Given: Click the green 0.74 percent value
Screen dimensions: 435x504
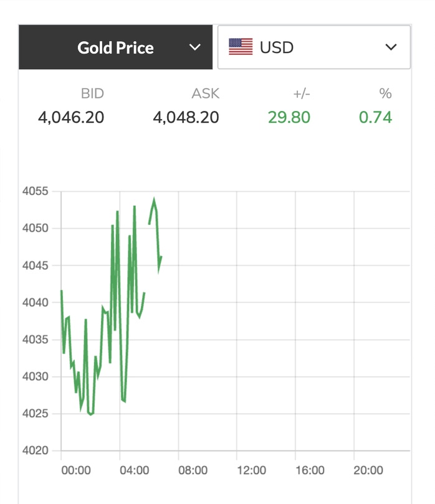Looking at the screenshot, I should click(376, 117).
